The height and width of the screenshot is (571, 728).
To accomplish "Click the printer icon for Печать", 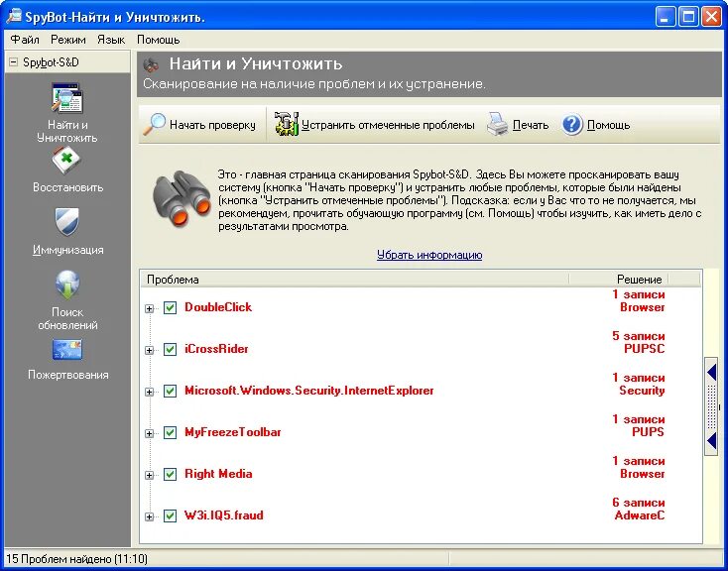I will 498,124.
